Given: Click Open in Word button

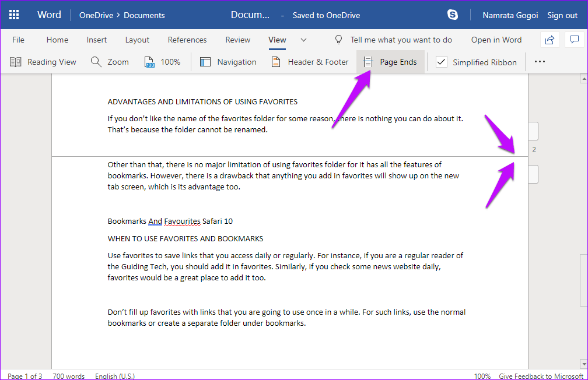Looking at the screenshot, I should [496, 40].
